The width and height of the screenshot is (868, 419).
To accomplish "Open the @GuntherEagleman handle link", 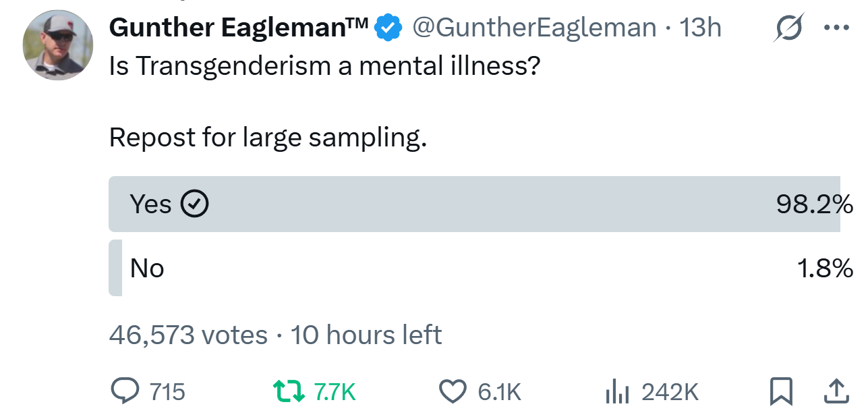I will [x=533, y=28].
